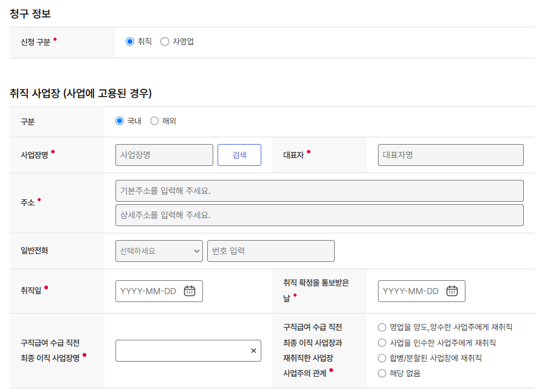556x392 pixels.
Task: Click the 대표자명 input field
Action: [451, 155]
